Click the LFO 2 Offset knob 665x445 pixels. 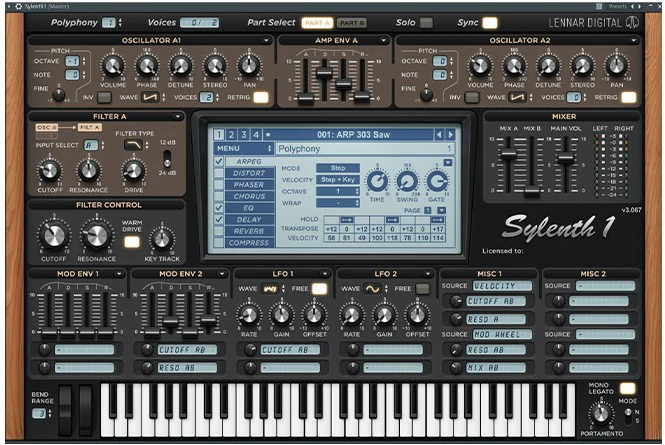click(x=417, y=316)
